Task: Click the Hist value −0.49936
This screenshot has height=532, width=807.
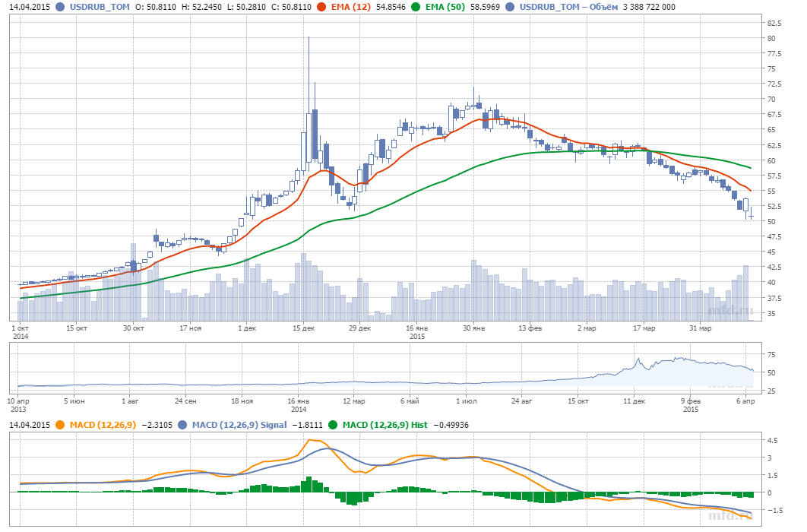Action: (x=451, y=425)
